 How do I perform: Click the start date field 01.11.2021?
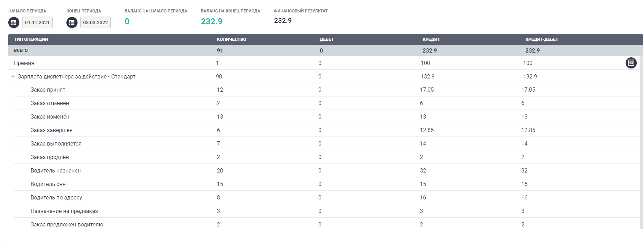[x=37, y=22]
